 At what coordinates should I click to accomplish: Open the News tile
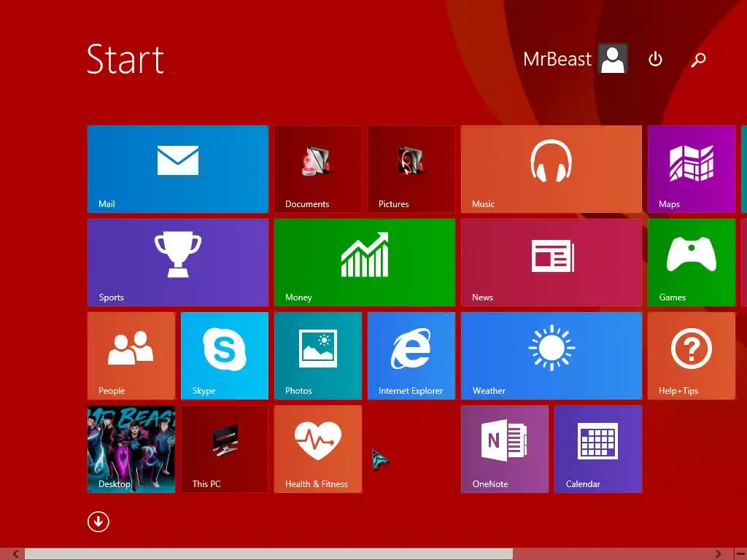pyautogui.click(x=551, y=262)
